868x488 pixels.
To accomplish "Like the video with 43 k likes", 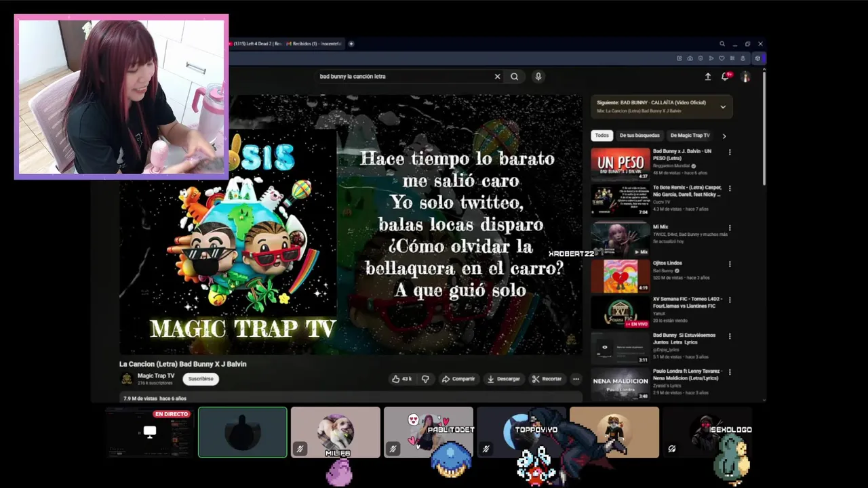I will 402,379.
